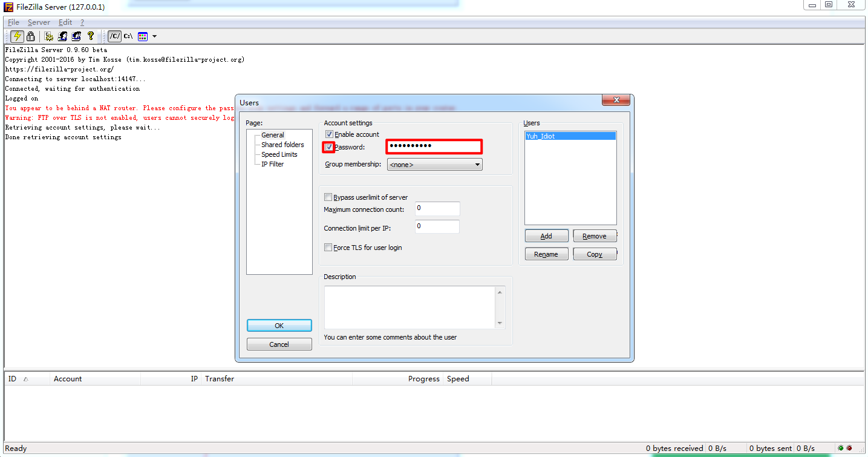This screenshot has width=868, height=457.
Task: Open the File menu
Action: [x=13, y=22]
